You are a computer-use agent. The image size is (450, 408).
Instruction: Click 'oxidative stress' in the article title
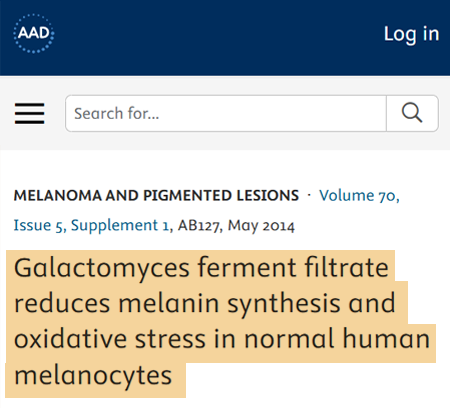110,339
